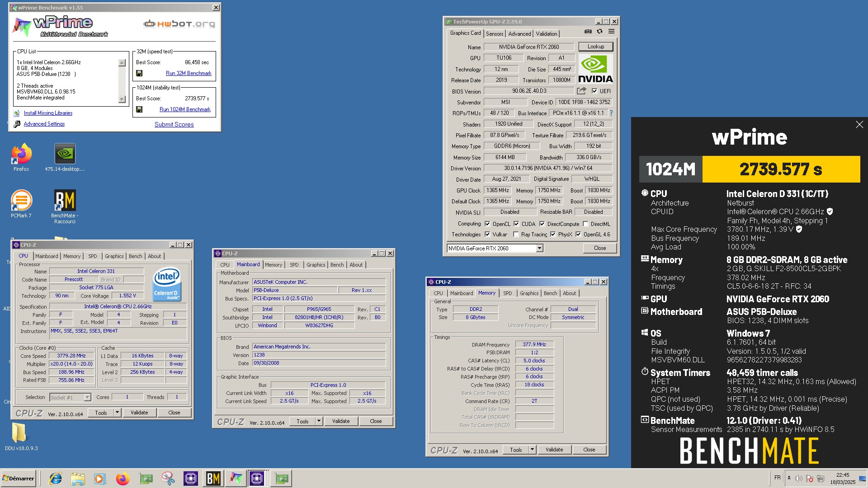This screenshot has width=868, height=488.
Task: Click the Bus Interface question mark in GPU-Z
Action: pos(611,113)
